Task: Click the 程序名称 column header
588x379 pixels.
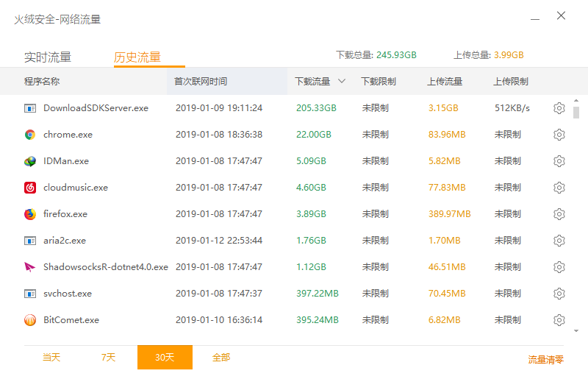Action: click(42, 82)
